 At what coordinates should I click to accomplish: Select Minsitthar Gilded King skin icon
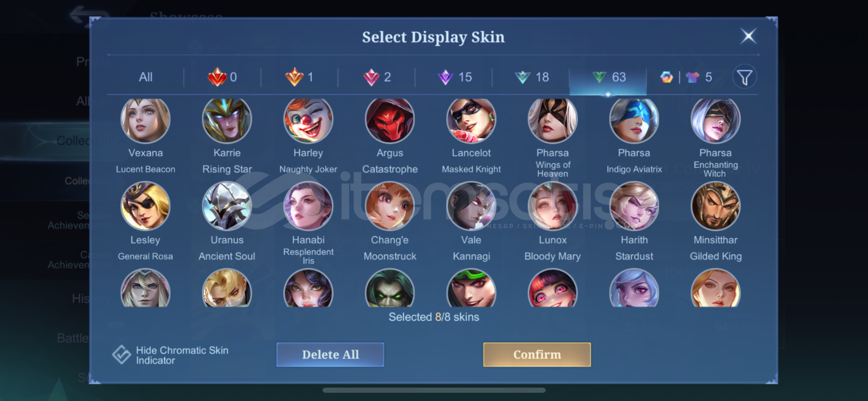[x=715, y=206]
